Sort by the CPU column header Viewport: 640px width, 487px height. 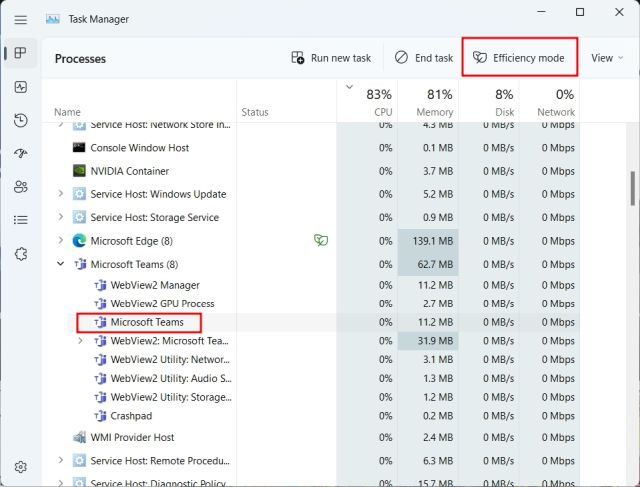point(367,102)
